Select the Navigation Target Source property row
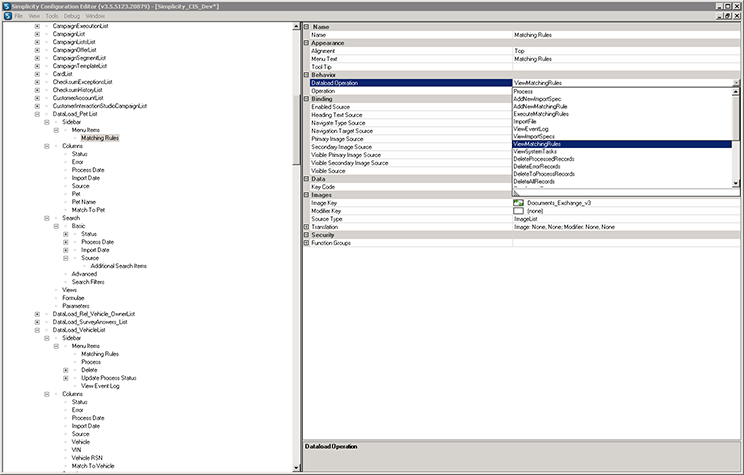The image size is (744, 475). tap(411, 131)
